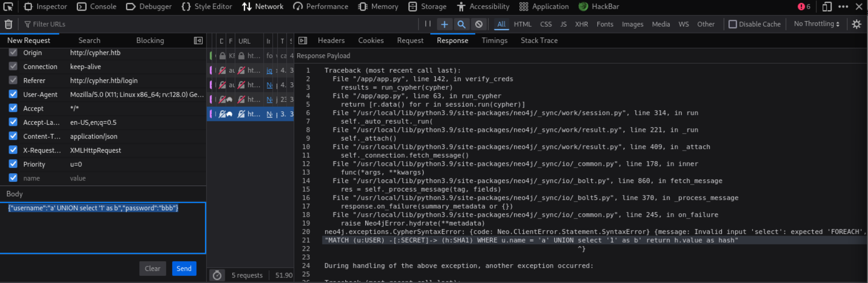Screen dimensions: 868x283
Task: Clear the network log with trash icon
Action: pyautogui.click(x=9, y=24)
